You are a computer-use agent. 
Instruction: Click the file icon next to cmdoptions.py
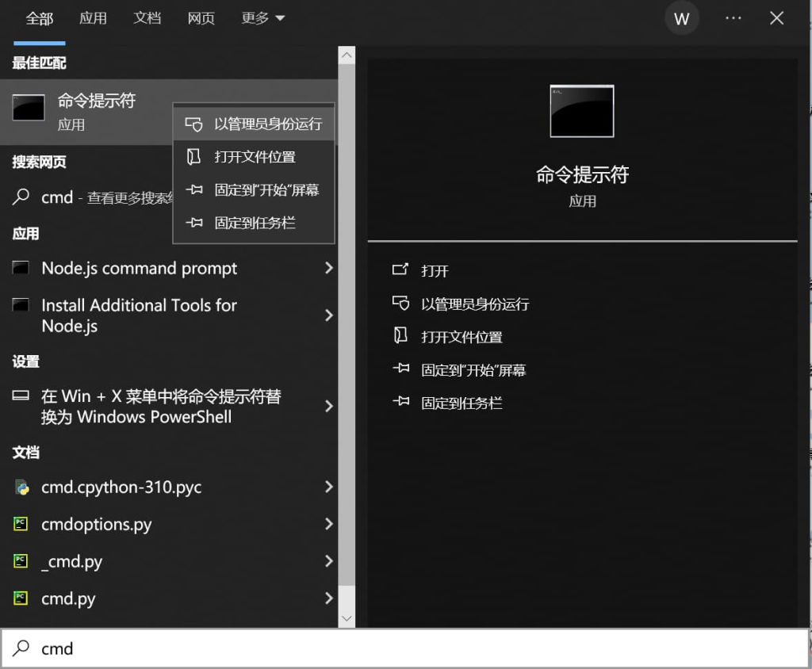[x=21, y=525]
